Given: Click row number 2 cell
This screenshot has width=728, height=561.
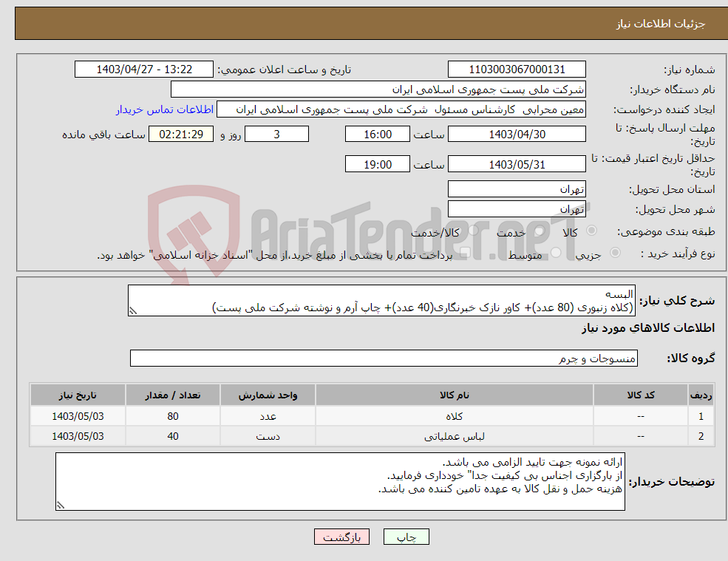Looking at the screenshot, I should pos(701,436).
